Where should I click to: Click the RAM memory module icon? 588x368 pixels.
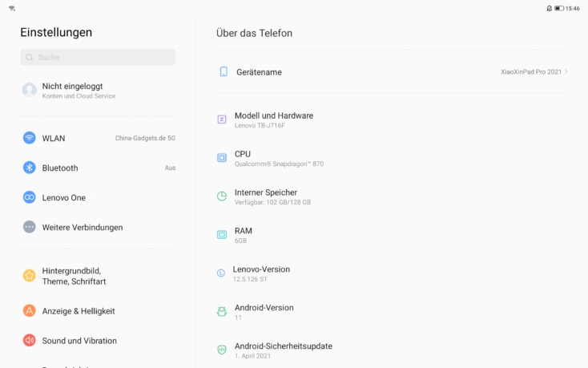[222, 235]
